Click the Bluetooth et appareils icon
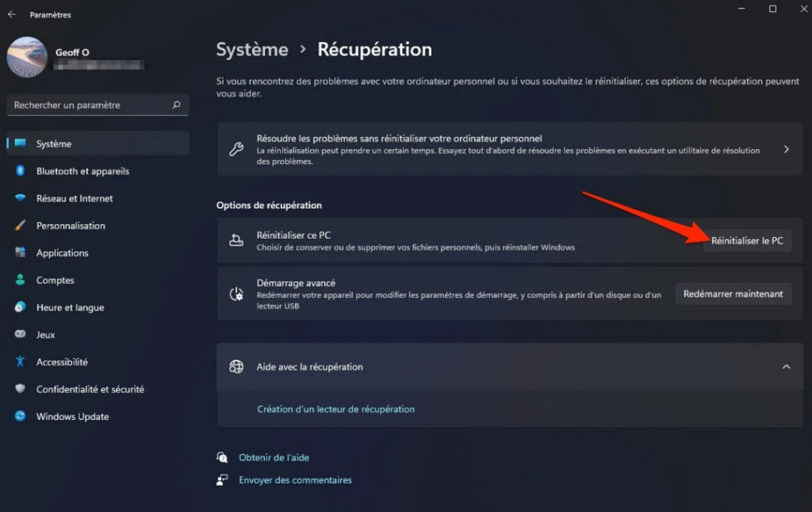This screenshot has height=512, width=812. pos(21,171)
